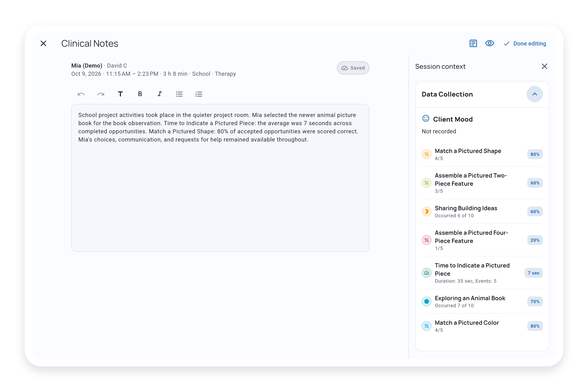Select the Exploring an Animal Book title
Image resolution: width=588 pixels, height=391 pixels.
[470, 298]
